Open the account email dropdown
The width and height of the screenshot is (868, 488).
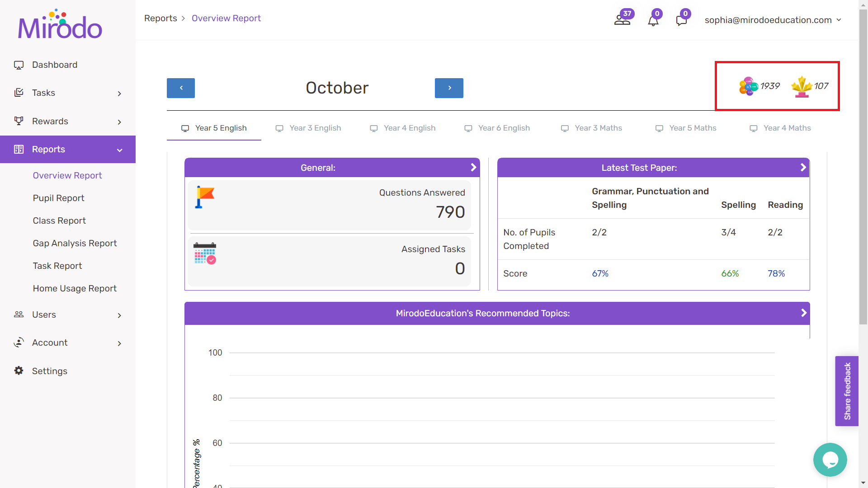[x=773, y=20]
